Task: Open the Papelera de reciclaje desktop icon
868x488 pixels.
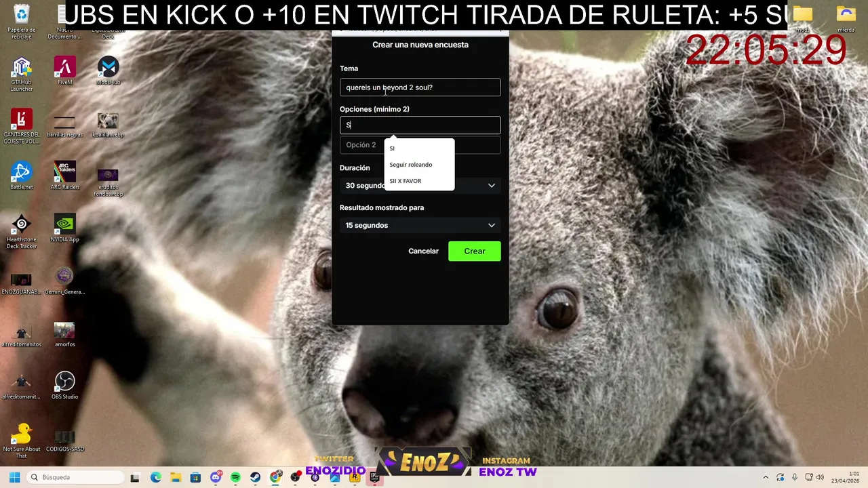Action: click(22, 20)
